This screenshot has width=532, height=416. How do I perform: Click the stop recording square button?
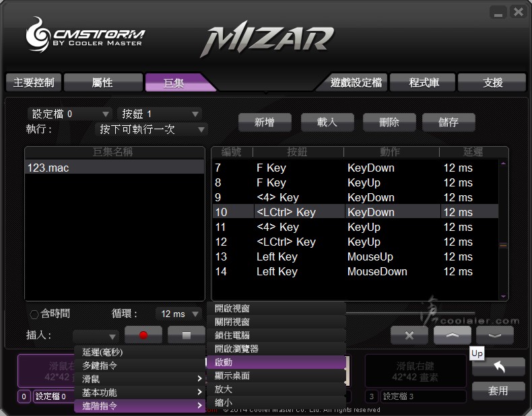point(187,335)
